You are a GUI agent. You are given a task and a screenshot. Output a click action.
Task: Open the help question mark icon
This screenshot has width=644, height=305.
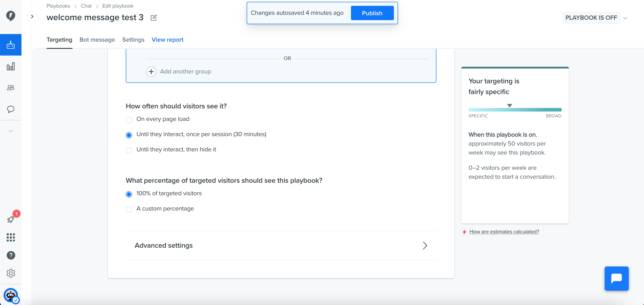(x=11, y=255)
